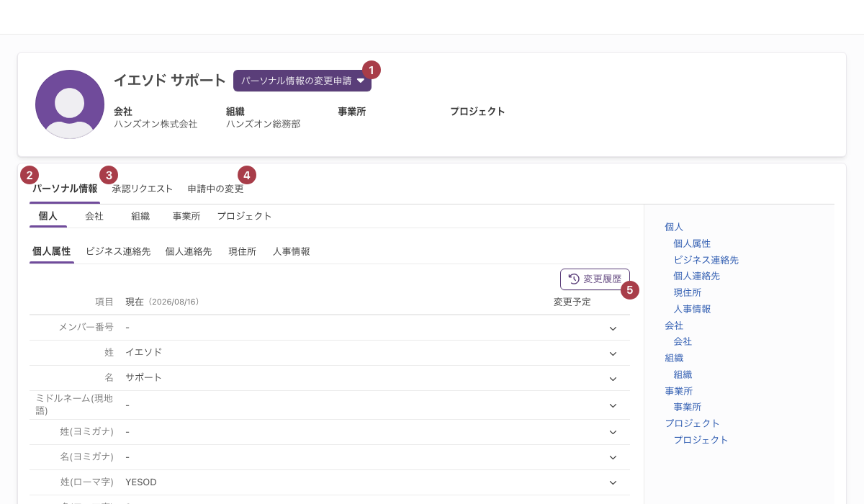The width and height of the screenshot is (864, 504).
Task: Expand the 名(ヨミガナ) row chevron
Action: point(613,457)
